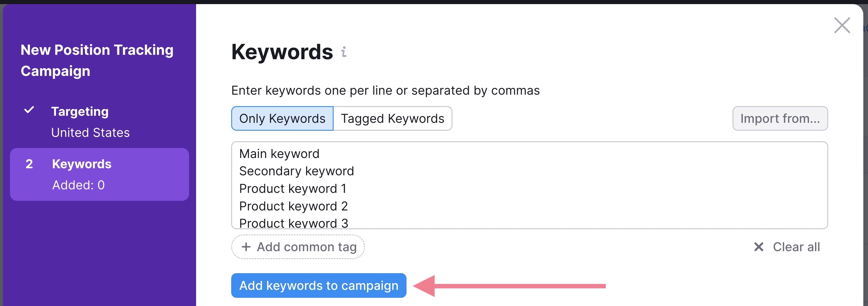This screenshot has width=868, height=306.
Task: Click Clear all to remove keywords
Action: (x=796, y=247)
